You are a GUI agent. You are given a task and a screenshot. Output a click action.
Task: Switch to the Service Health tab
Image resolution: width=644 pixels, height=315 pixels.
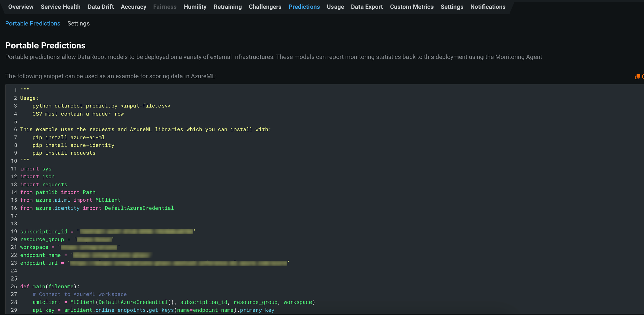point(60,7)
